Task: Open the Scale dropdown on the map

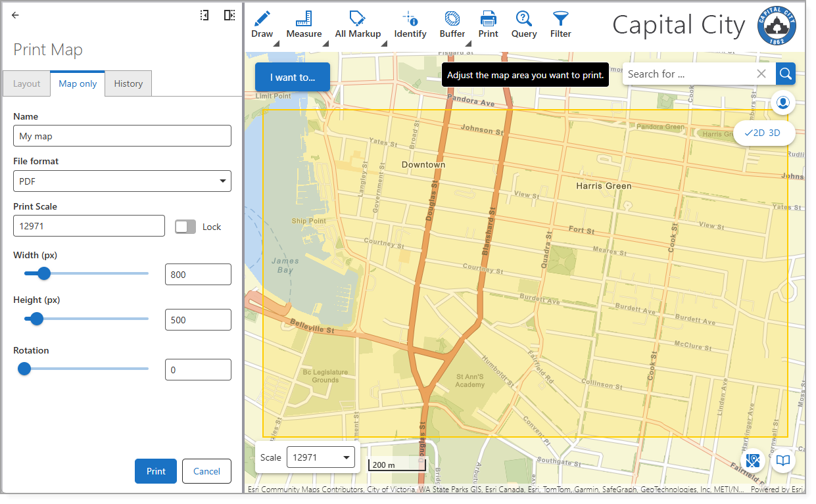Action: (321, 457)
